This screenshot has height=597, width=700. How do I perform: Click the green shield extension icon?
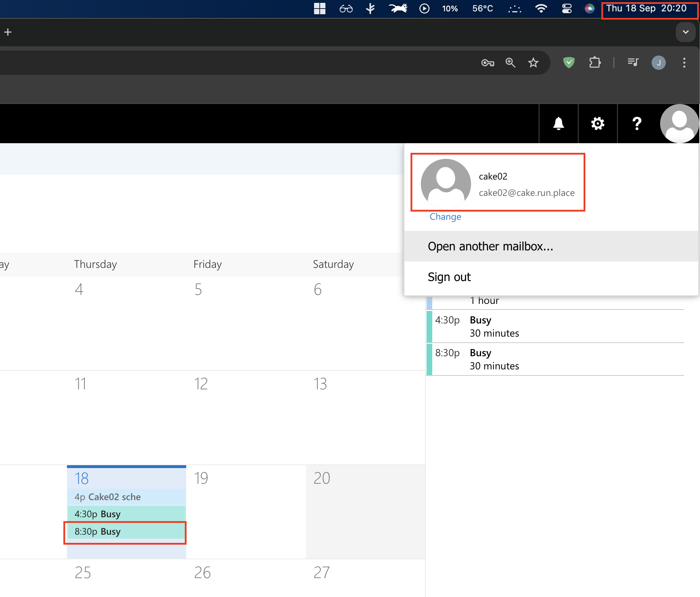tap(569, 63)
